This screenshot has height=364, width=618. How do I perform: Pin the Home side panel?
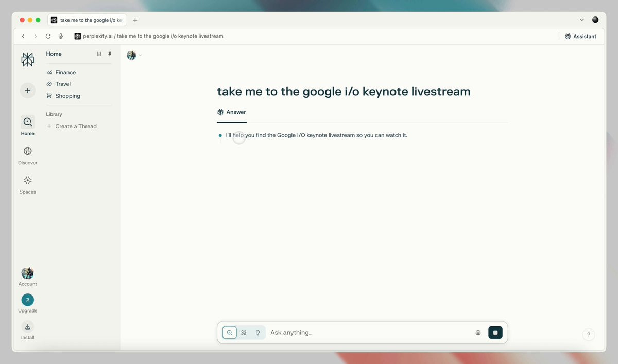pos(110,54)
